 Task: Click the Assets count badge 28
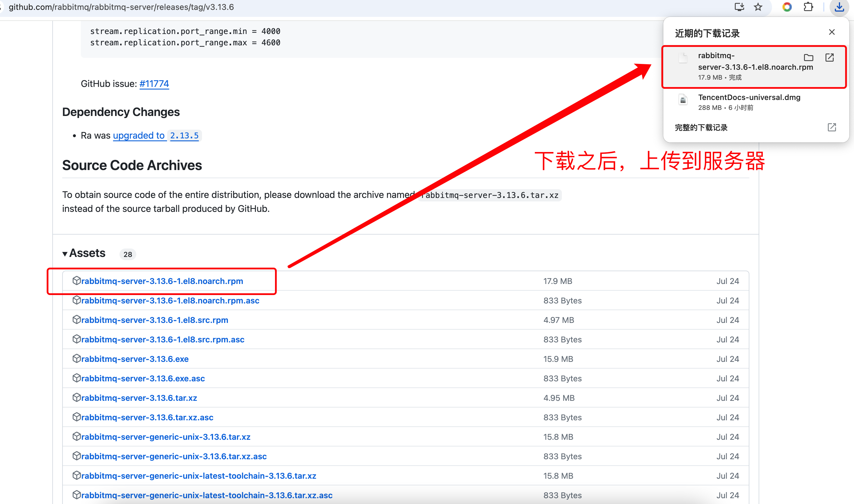coord(128,254)
